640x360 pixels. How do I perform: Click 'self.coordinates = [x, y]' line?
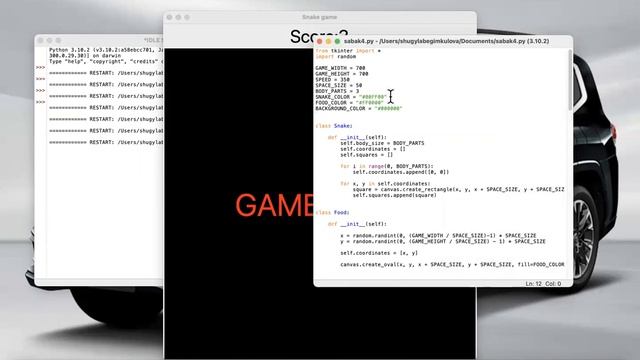pos(379,253)
